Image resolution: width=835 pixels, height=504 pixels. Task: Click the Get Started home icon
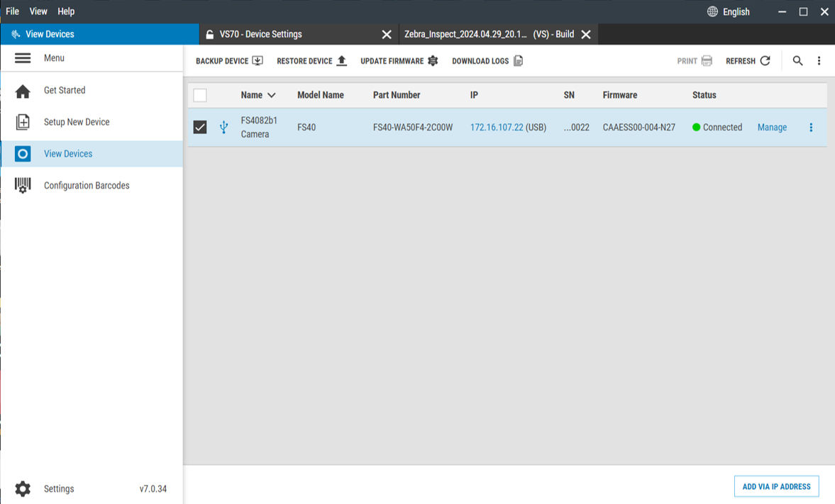point(23,91)
